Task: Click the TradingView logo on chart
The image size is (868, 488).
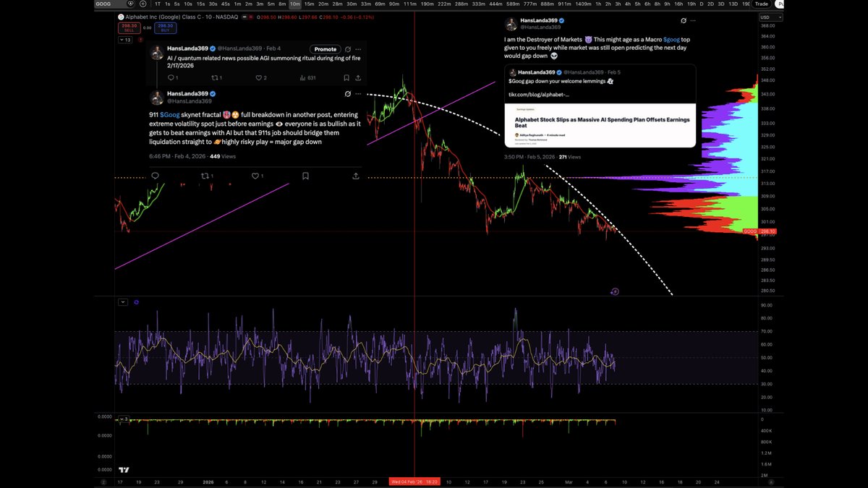Action: tap(124, 470)
